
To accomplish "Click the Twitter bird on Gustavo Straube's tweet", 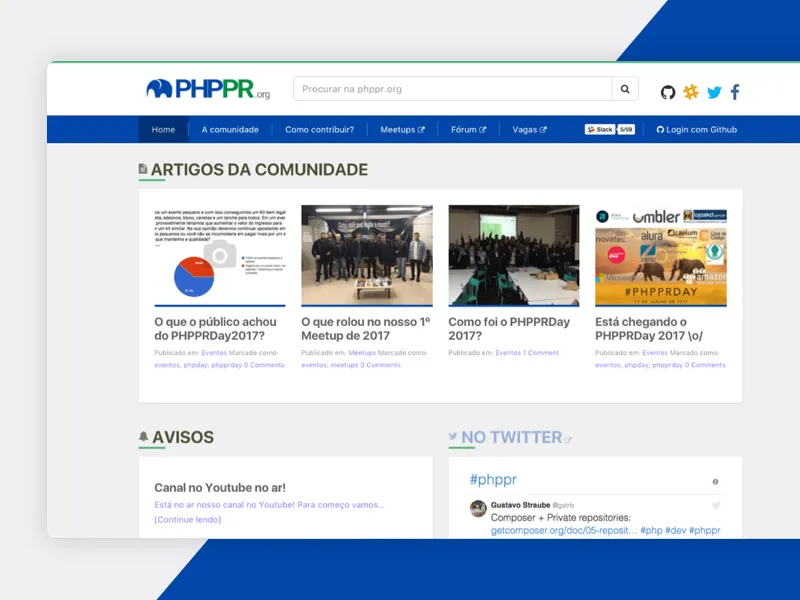I will coord(716,505).
